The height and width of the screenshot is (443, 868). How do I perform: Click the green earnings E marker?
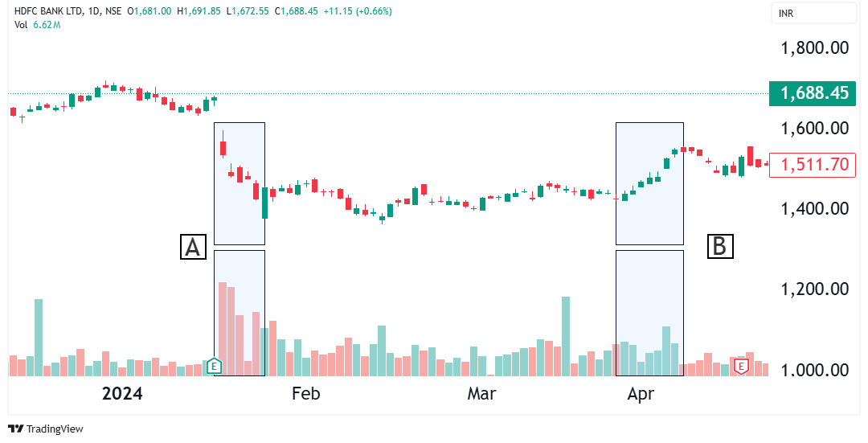(x=214, y=367)
